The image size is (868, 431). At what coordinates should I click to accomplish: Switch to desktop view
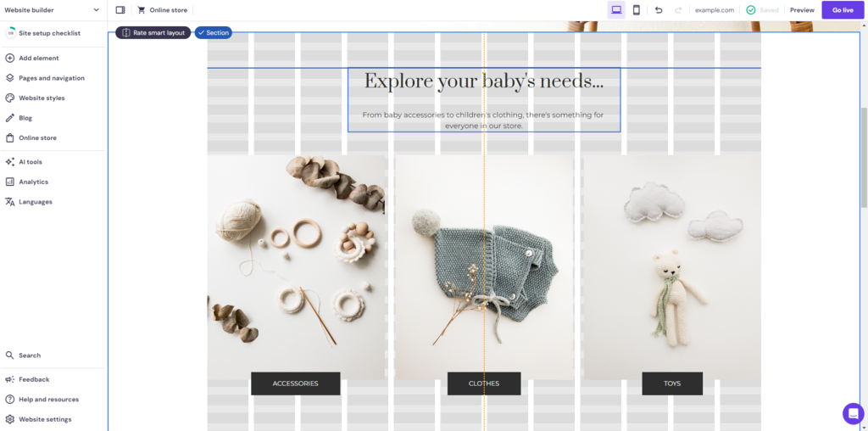pyautogui.click(x=616, y=10)
